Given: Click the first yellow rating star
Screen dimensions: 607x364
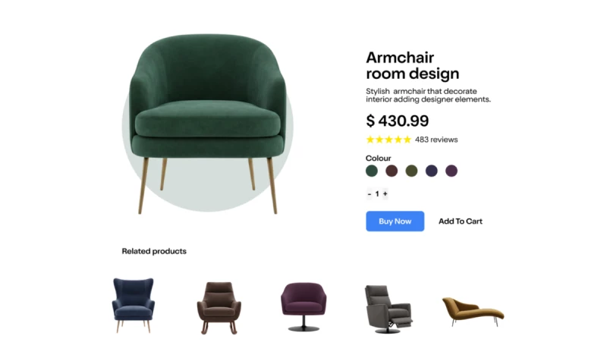Looking at the screenshot, I should pyautogui.click(x=370, y=140).
